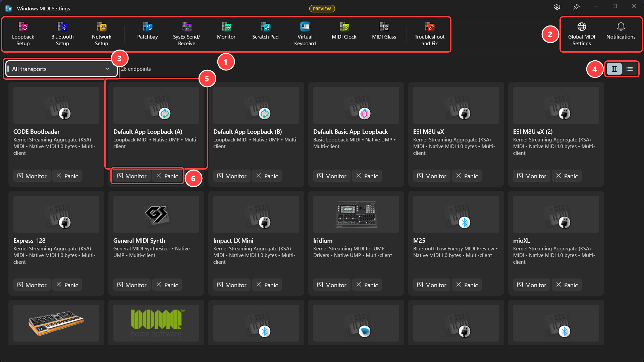Click the 26 endpoints count label
Viewport: 644px width, 362px height.
pos(136,69)
